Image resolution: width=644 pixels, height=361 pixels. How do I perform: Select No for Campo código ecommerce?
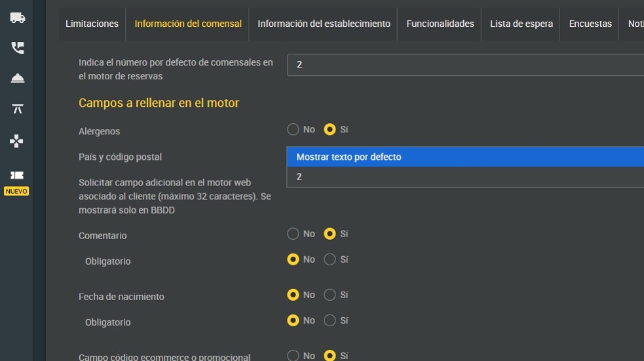294,356
